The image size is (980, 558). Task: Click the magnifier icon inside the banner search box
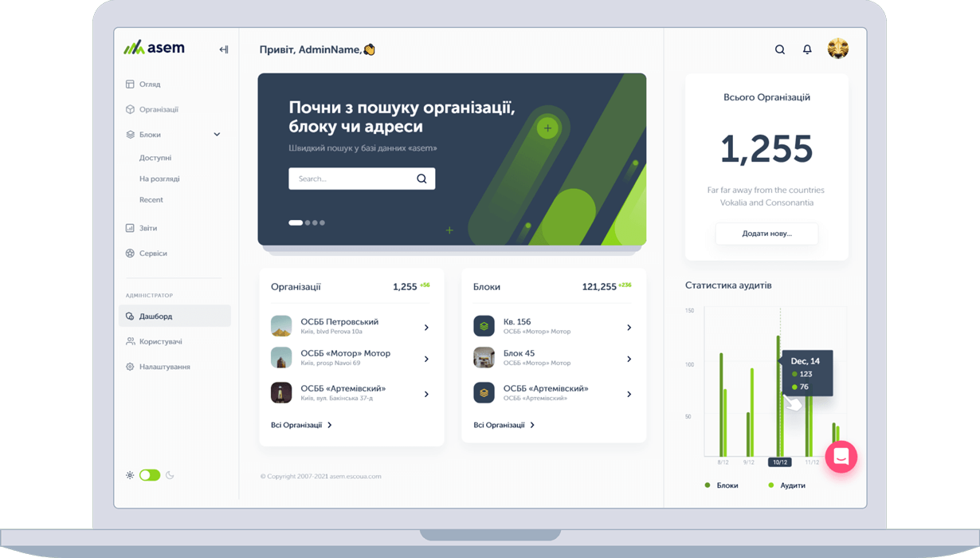point(421,179)
